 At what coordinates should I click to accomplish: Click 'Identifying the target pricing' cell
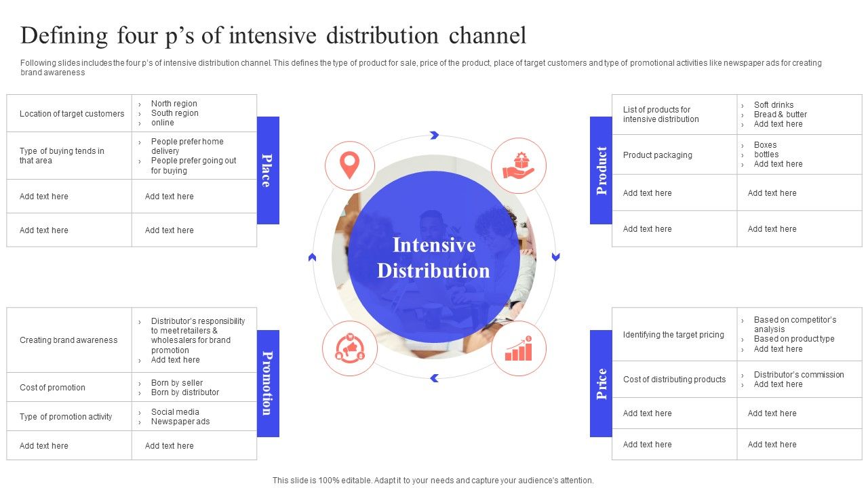click(x=673, y=335)
